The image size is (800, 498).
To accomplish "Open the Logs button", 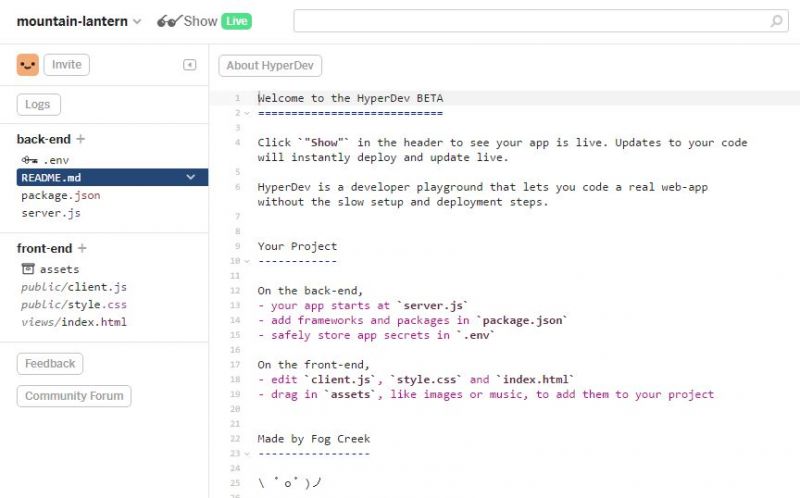I will [x=38, y=104].
